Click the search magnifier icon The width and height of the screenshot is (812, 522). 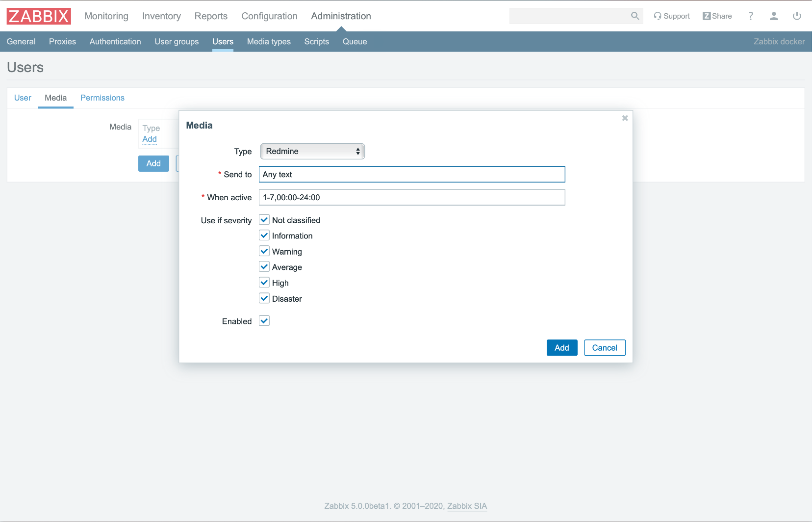[635, 16]
